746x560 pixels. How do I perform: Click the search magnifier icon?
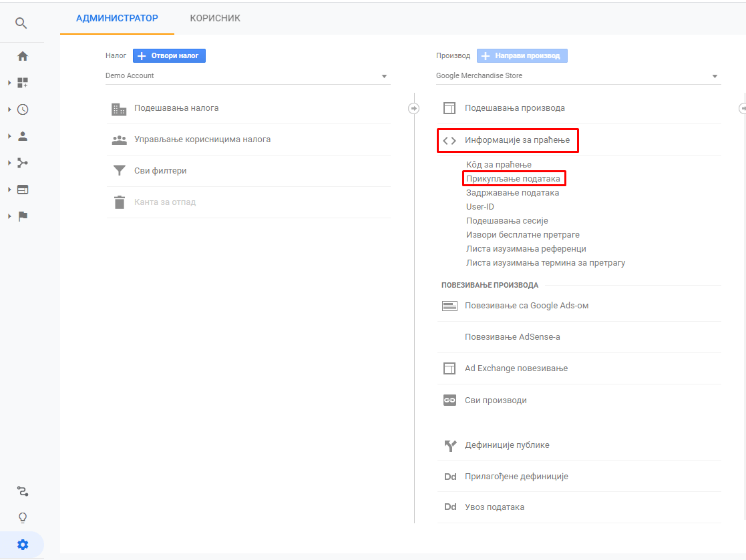pyautogui.click(x=21, y=23)
